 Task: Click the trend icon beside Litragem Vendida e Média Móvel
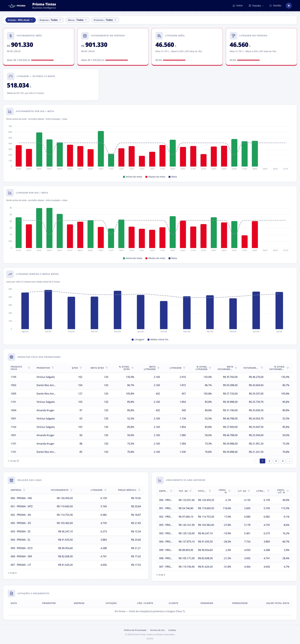(10, 274)
